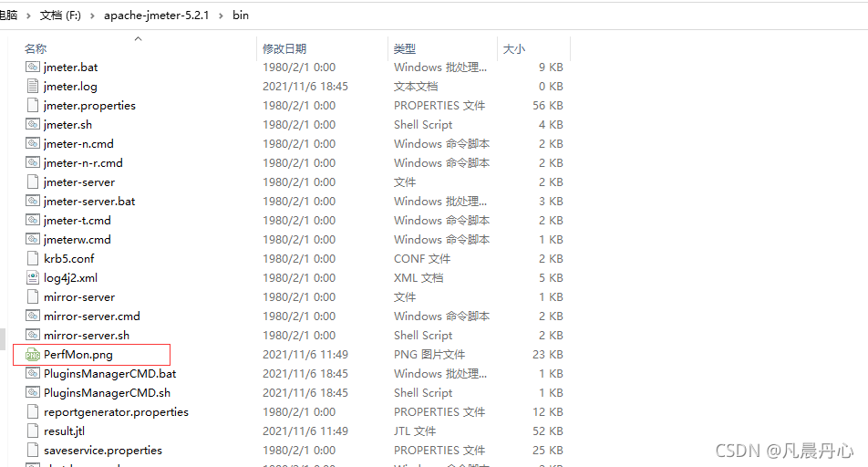Select the jmeter-n-r.cmd file name

83,163
